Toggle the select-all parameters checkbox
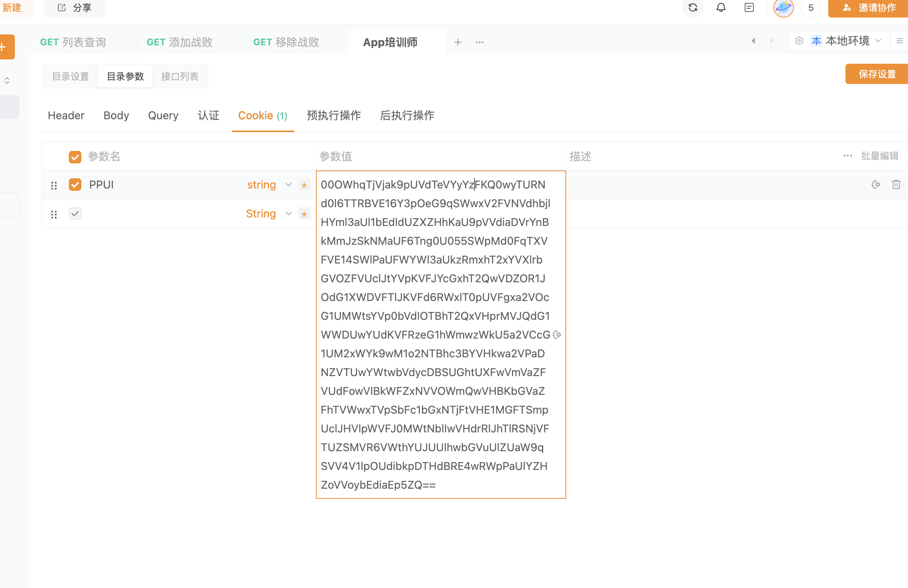Viewport: 908px width, 588px height. [x=75, y=157]
